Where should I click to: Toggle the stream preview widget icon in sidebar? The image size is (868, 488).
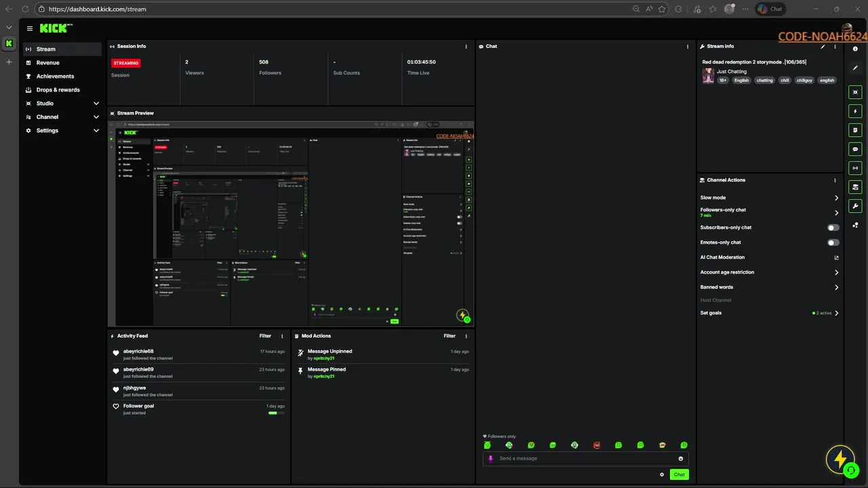point(855,92)
